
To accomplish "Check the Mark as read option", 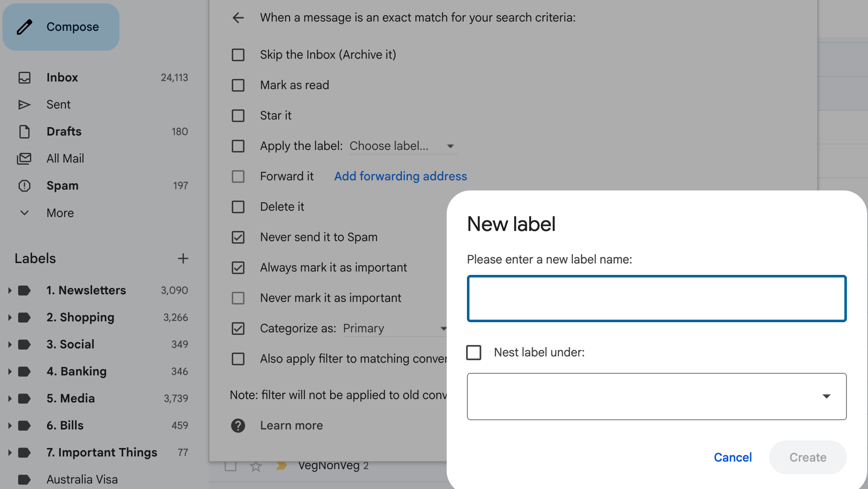I will (x=238, y=85).
